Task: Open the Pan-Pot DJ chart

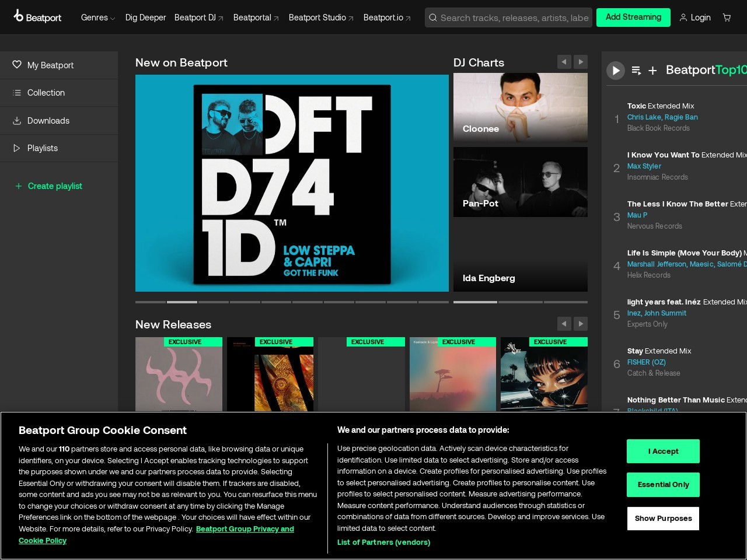Action: [521, 182]
